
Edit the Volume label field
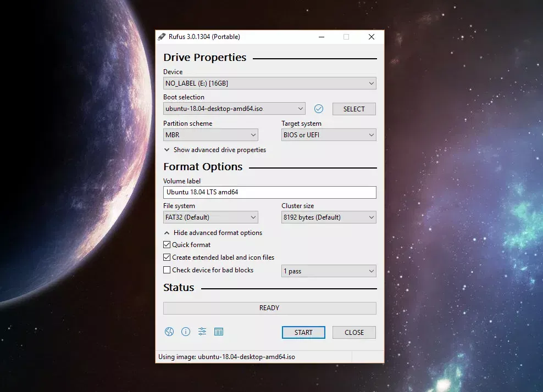[x=269, y=192]
